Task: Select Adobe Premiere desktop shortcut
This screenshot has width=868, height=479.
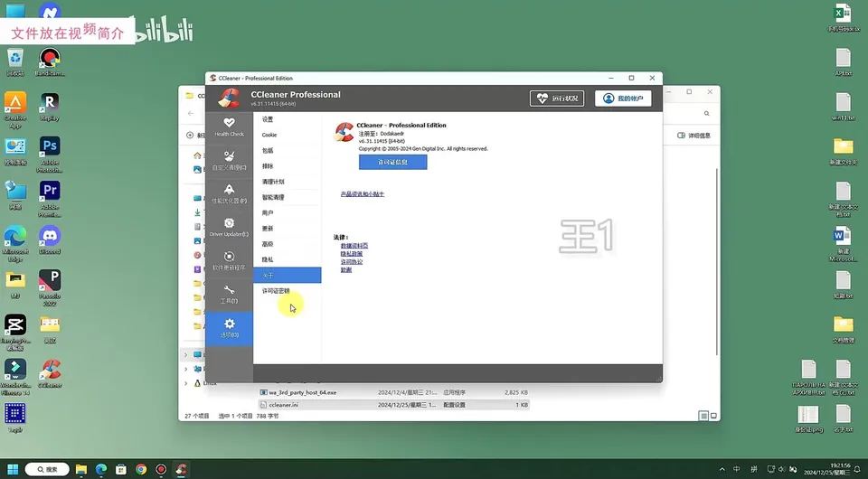Action: tap(50, 199)
